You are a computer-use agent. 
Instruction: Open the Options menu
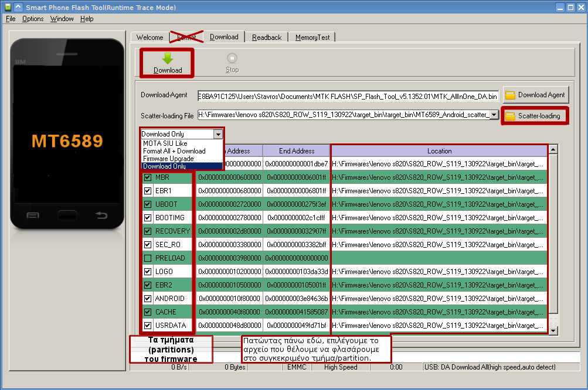coord(33,19)
